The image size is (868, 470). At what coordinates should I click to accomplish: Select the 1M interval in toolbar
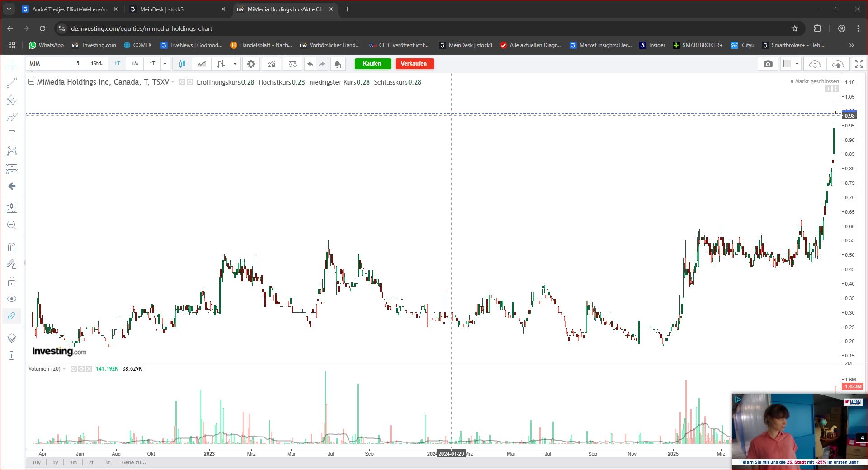135,64
